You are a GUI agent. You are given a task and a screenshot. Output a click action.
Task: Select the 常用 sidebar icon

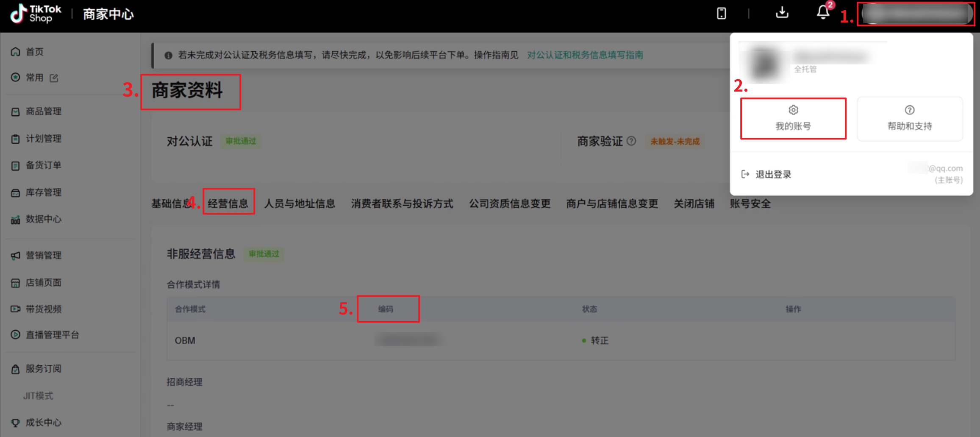pos(16,77)
